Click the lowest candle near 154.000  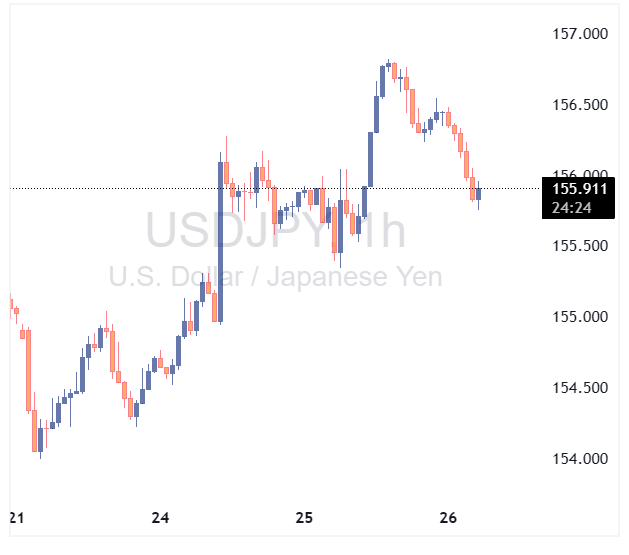pyautogui.click(x=40, y=440)
